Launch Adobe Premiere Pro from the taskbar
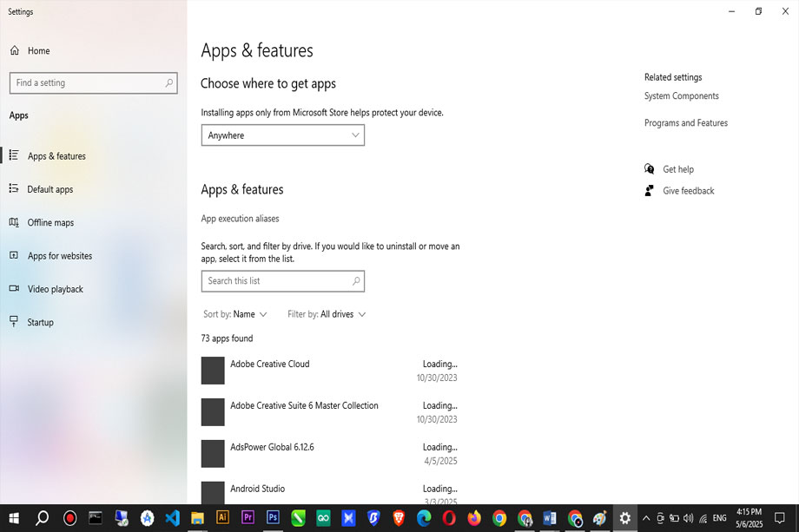This screenshot has width=799, height=532. click(x=248, y=518)
